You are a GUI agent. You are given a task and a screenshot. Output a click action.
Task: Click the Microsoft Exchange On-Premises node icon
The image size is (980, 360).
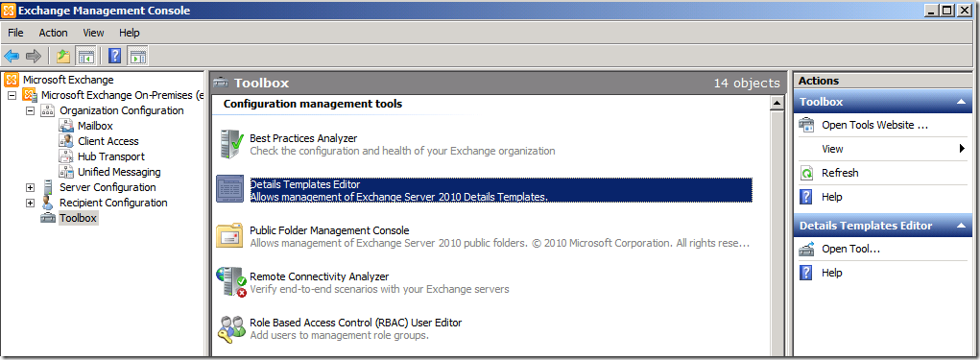[x=30, y=95]
